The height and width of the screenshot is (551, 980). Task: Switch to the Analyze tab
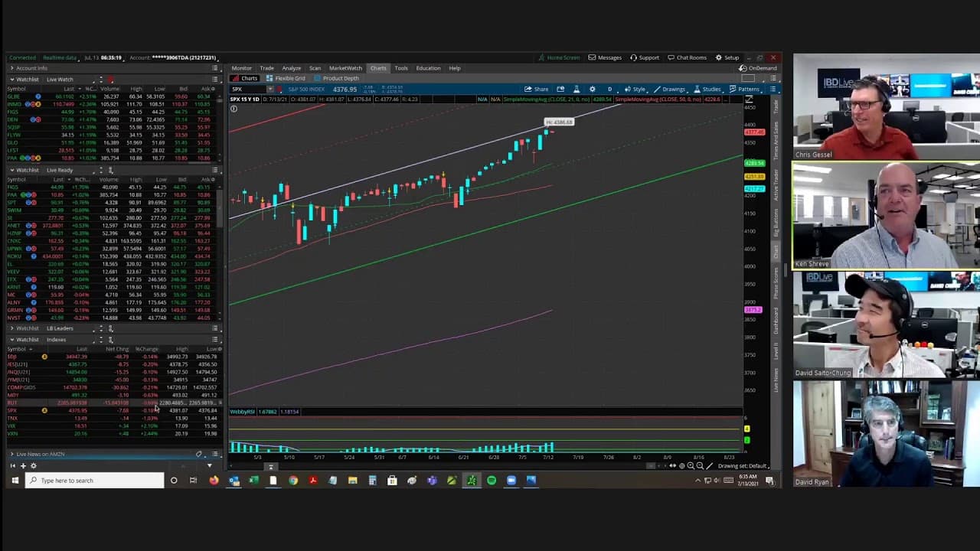(291, 68)
